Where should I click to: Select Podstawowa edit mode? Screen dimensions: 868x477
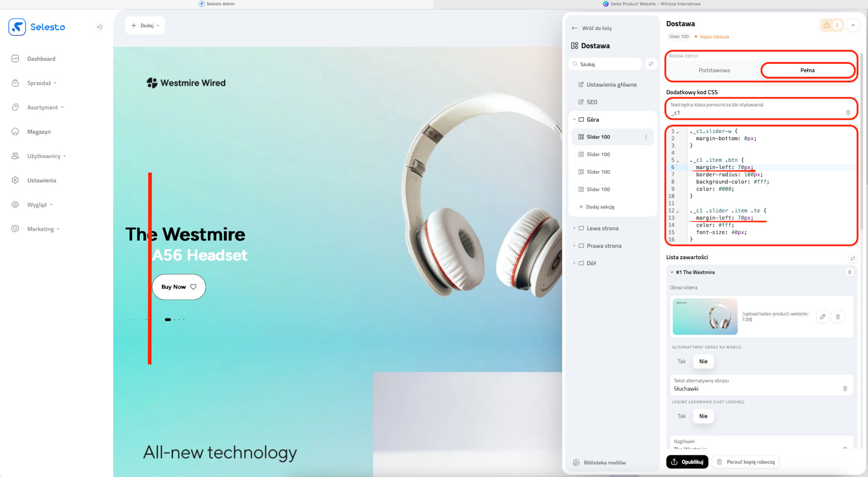[714, 71]
